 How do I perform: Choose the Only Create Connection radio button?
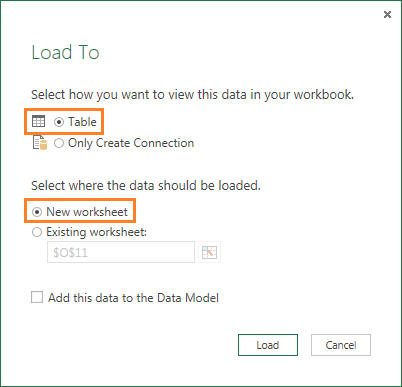[59, 143]
